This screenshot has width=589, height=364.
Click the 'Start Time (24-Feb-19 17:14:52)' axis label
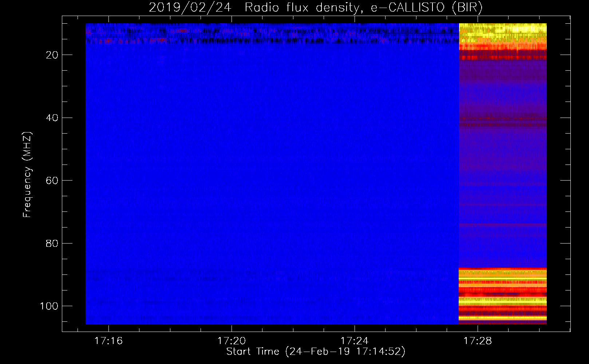[316, 352]
